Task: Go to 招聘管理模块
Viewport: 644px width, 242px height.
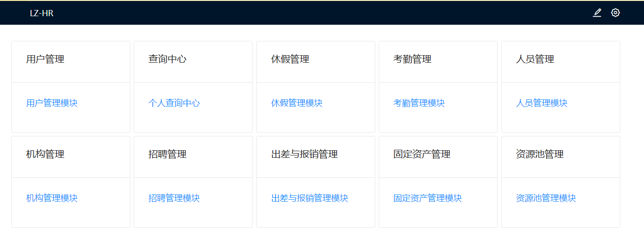Action: click(174, 198)
